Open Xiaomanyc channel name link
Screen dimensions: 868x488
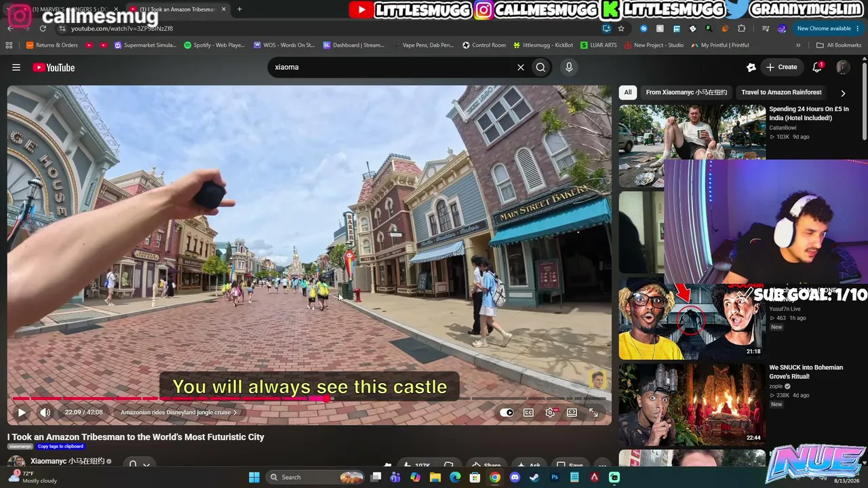[x=67, y=461]
